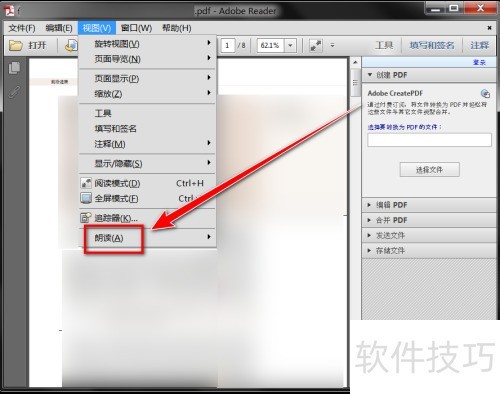
Task: Click the Open folder icon in toolbar
Action: pyautogui.click(x=15, y=45)
